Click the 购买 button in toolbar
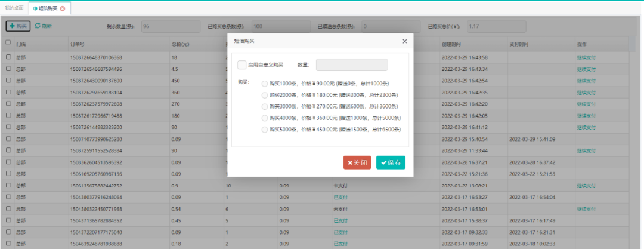The width and height of the screenshot is (644, 249). [18, 26]
